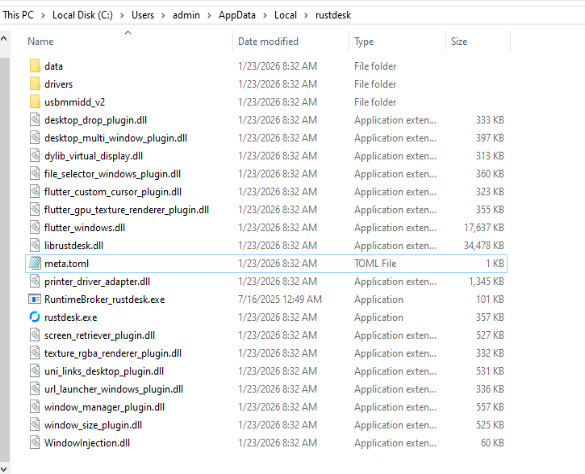585x474 pixels.
Task: Select the file name dylib_virtual_display.dll
Action: tap(93, 156)
